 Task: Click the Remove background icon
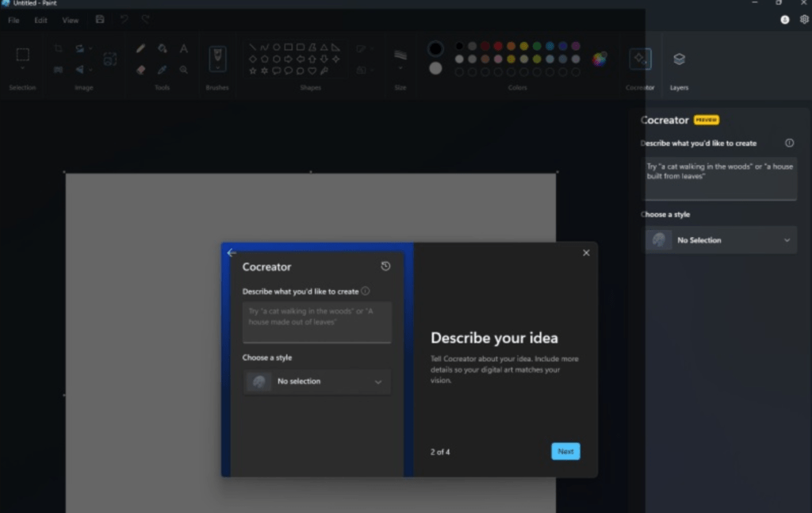[58, 69]
